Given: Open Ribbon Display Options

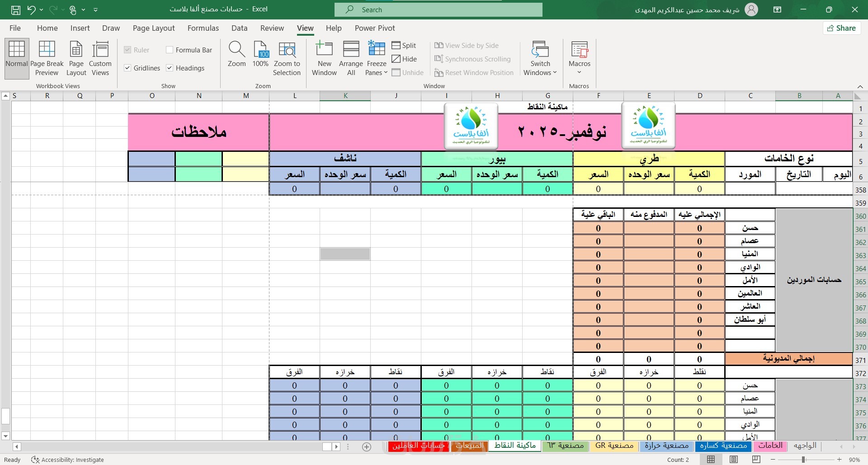Looking at the screenshot, I should point(778,9).
